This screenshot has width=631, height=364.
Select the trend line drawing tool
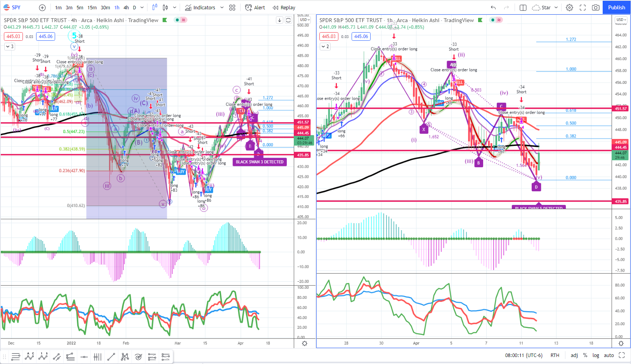111,357
